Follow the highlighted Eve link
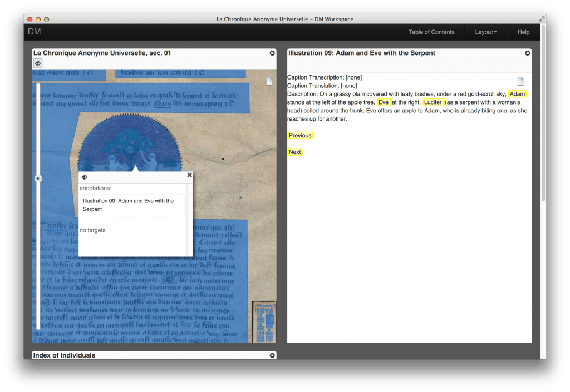The height and width of the screenshot is (392, 570). (x=384, y=102)
